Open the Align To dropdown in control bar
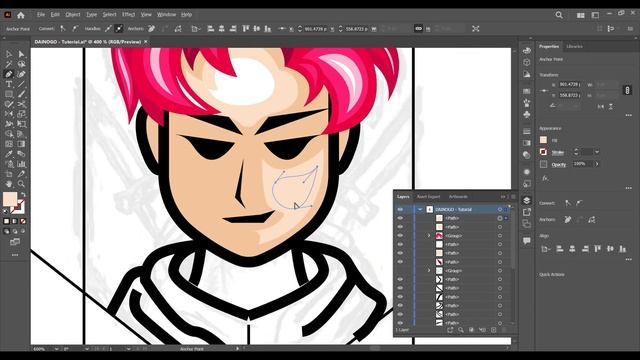 [196, 29]
